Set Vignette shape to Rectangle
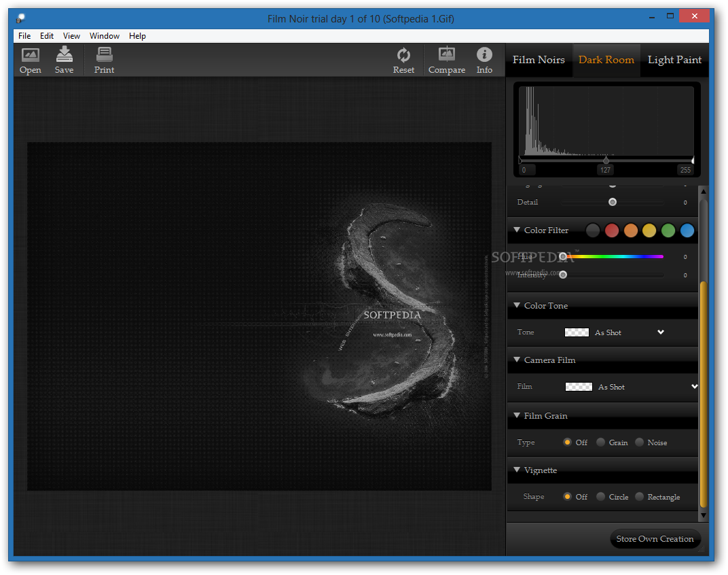 click(x=639, y=496)
